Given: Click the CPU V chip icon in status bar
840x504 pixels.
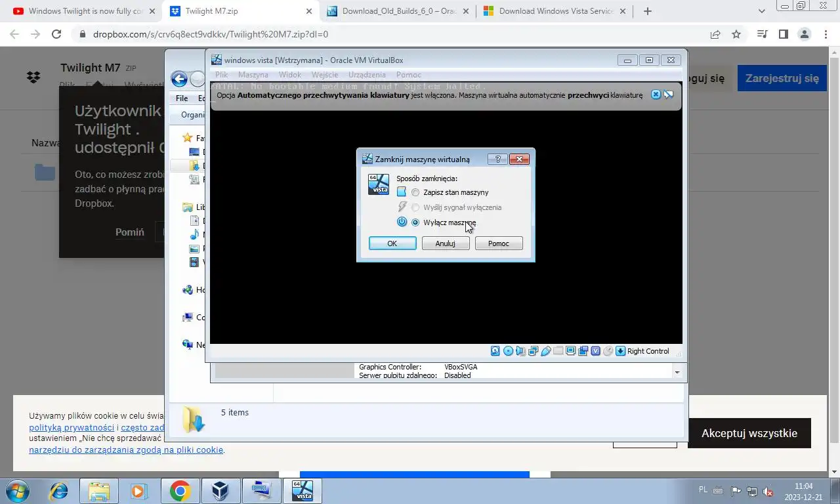Looking at the screenshot, I should tap(595, 351).
